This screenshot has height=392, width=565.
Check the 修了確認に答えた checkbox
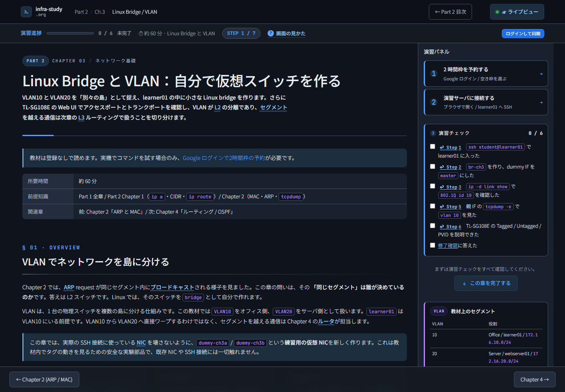coord(432,245)
